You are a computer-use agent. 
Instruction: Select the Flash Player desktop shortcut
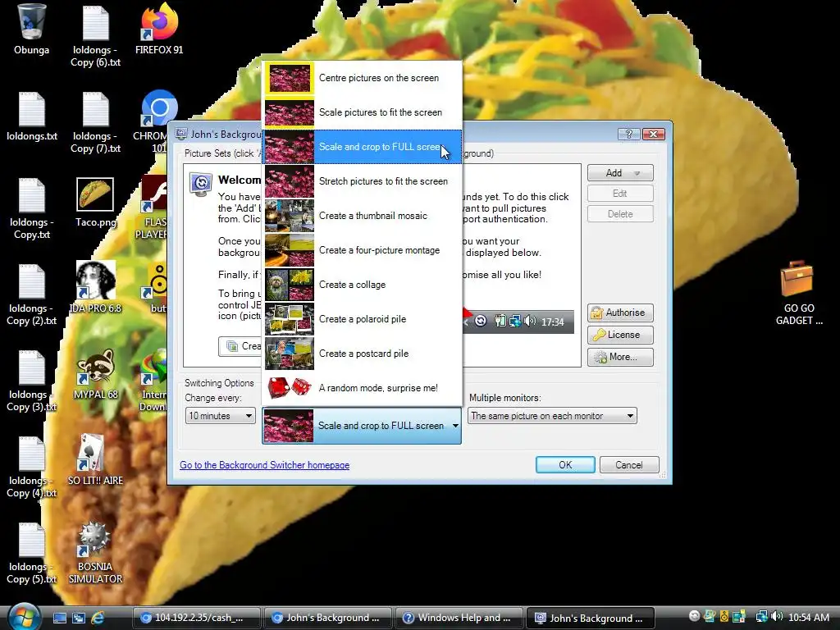[154, 208]
